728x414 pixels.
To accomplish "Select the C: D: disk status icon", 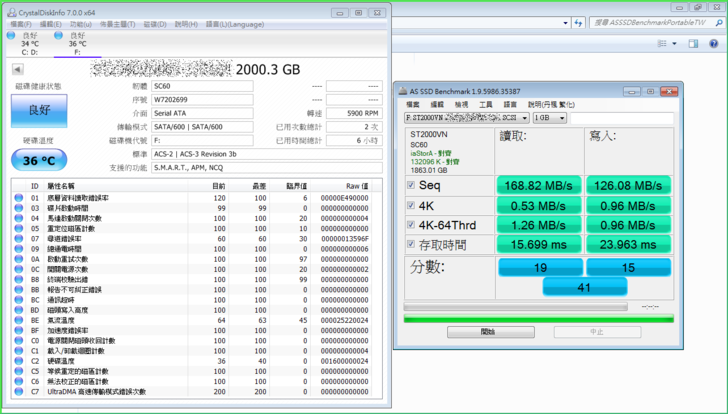I will [x=11, y=36].
